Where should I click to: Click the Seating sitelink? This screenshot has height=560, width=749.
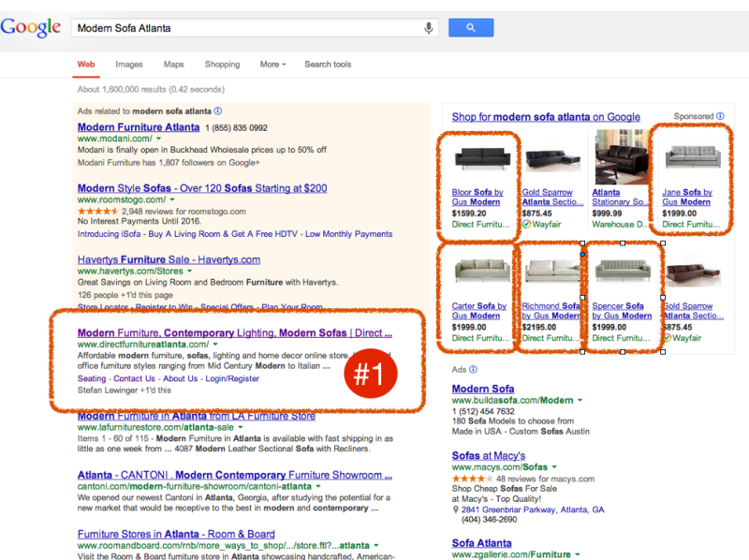coord(92,378)
